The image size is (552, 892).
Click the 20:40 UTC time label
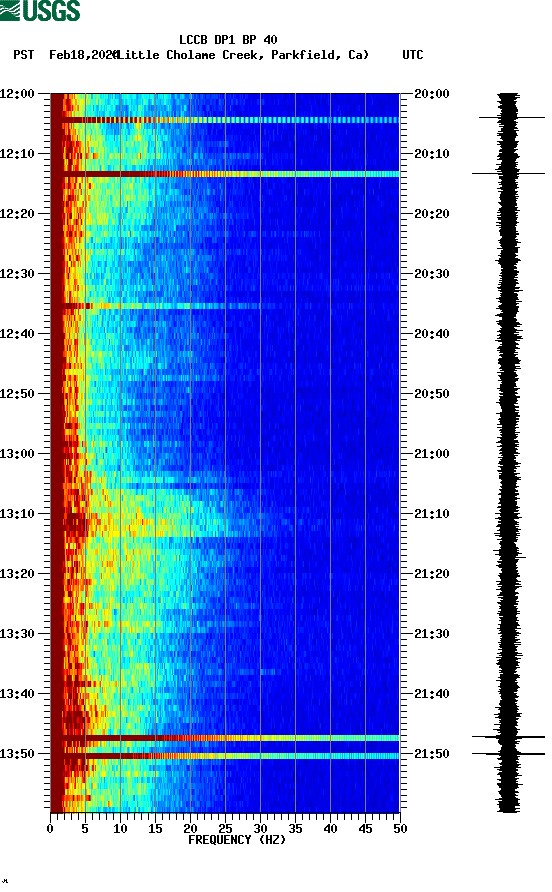pos(431,334)
